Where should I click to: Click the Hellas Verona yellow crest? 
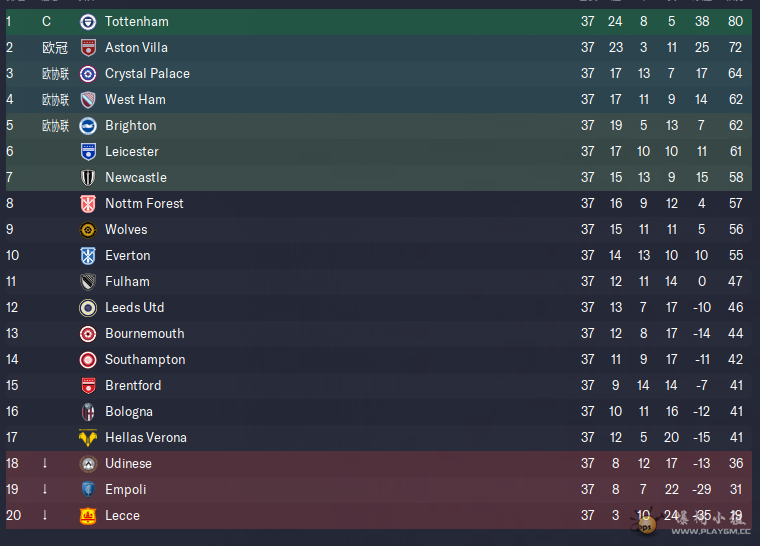click(x=88, y=437)
